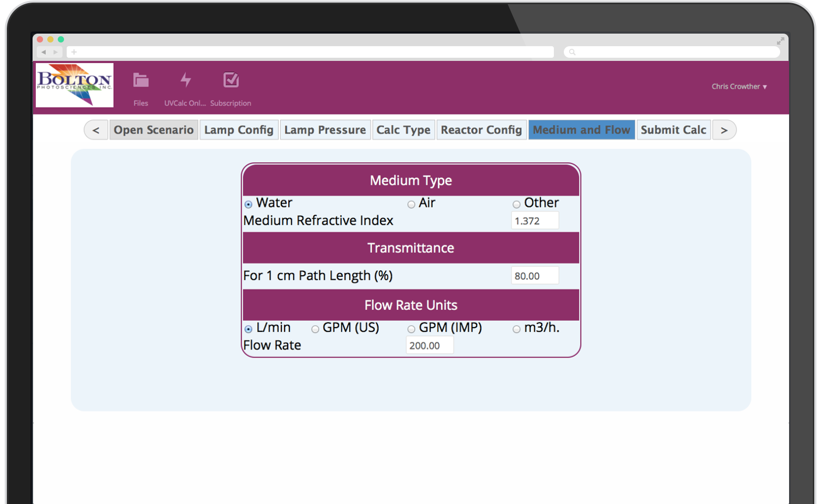Open the Reactor Config tab
Screen dimensions: 819x504
tap(481, 130)
